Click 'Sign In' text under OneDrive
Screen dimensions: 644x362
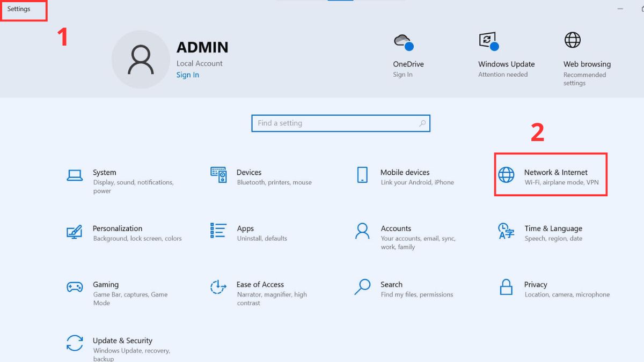pyautogui.click(x=402, y=75)
